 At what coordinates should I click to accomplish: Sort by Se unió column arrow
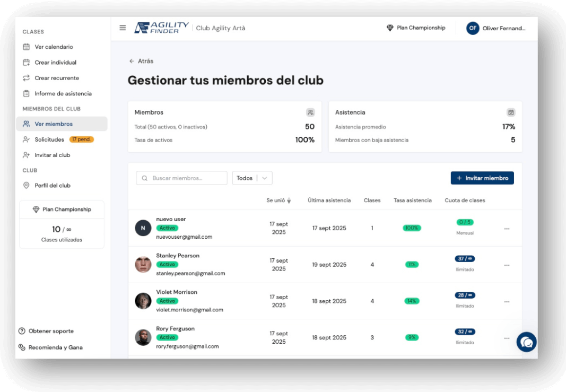(x=289, y=201)
